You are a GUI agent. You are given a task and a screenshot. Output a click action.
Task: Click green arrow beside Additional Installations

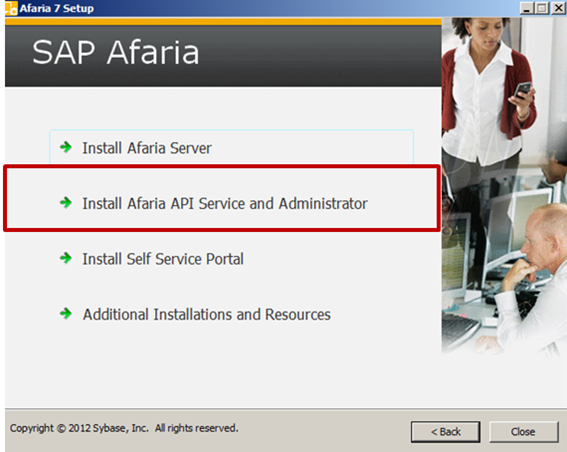coord(66,314)
